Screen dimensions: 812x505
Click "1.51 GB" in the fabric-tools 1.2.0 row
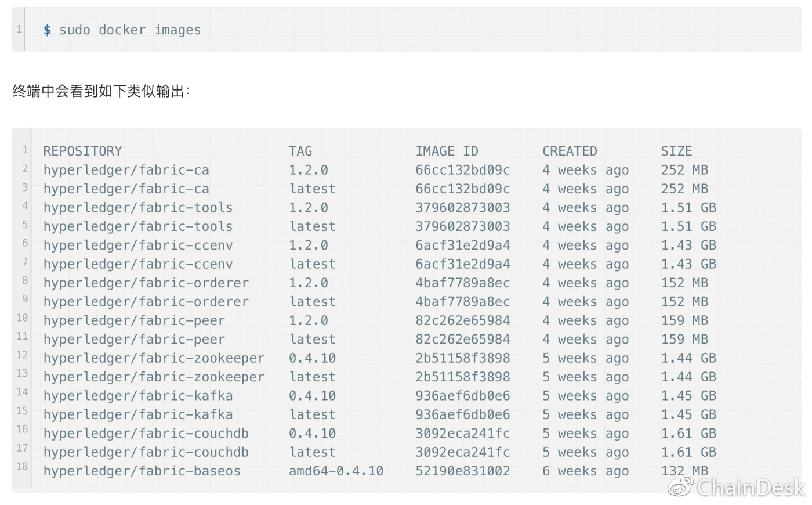tap(688, 207)
